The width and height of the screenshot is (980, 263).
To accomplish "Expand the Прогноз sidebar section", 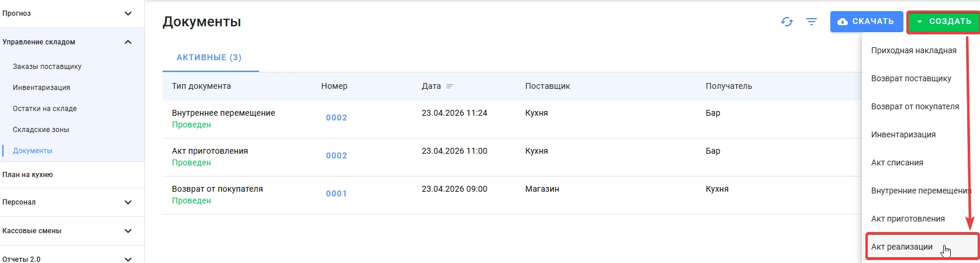I will point(128,13).
